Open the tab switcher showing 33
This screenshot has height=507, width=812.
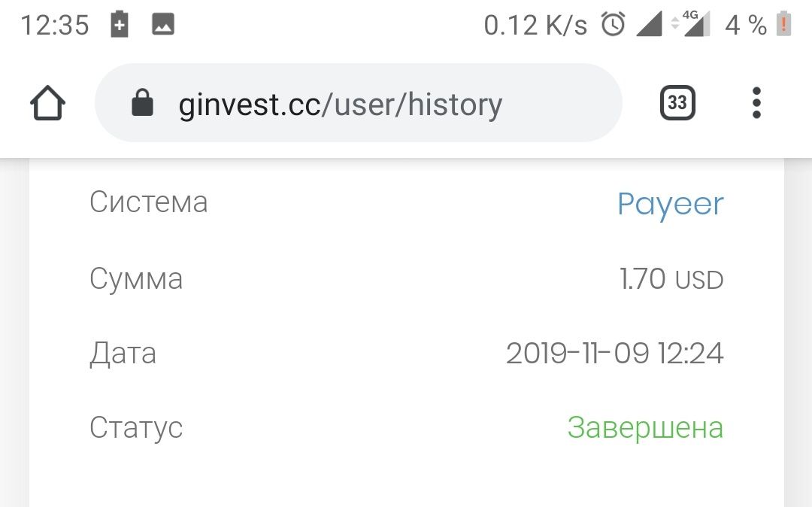coord(677,102)
